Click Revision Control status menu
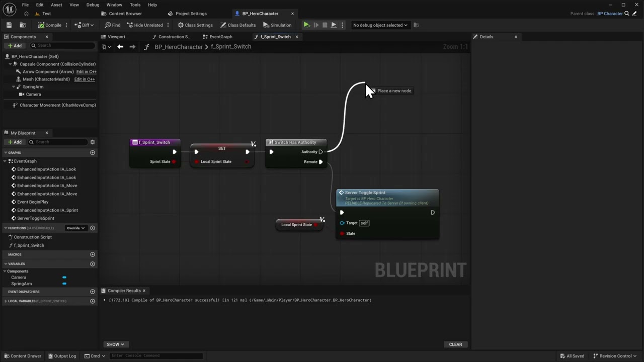The height and width of the screenshot is (362, 644). [615, 356]
